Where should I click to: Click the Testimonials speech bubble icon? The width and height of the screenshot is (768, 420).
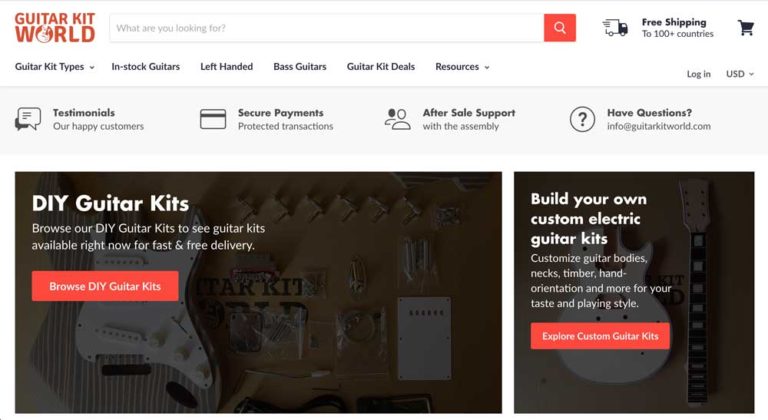[28, 119]
